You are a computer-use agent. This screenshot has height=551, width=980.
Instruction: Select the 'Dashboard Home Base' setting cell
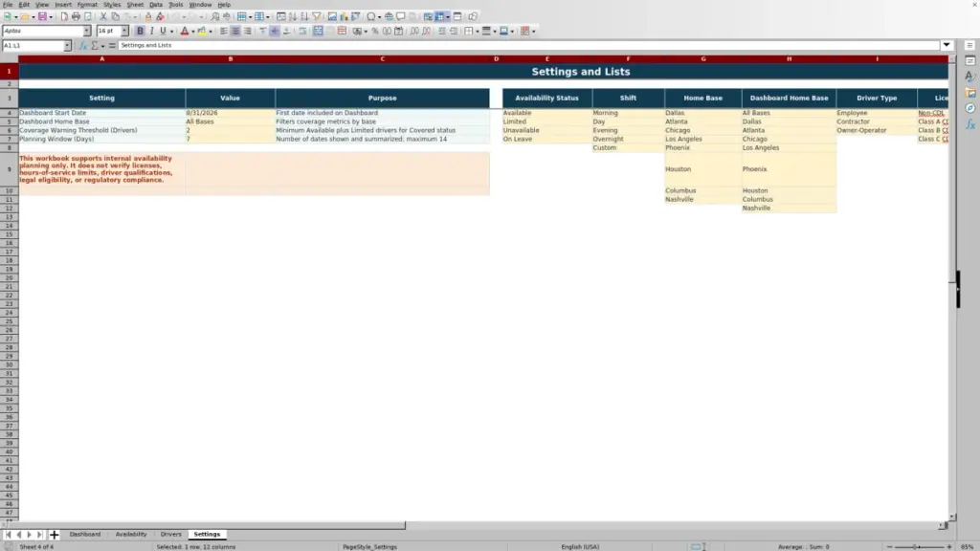click(101, 121)
